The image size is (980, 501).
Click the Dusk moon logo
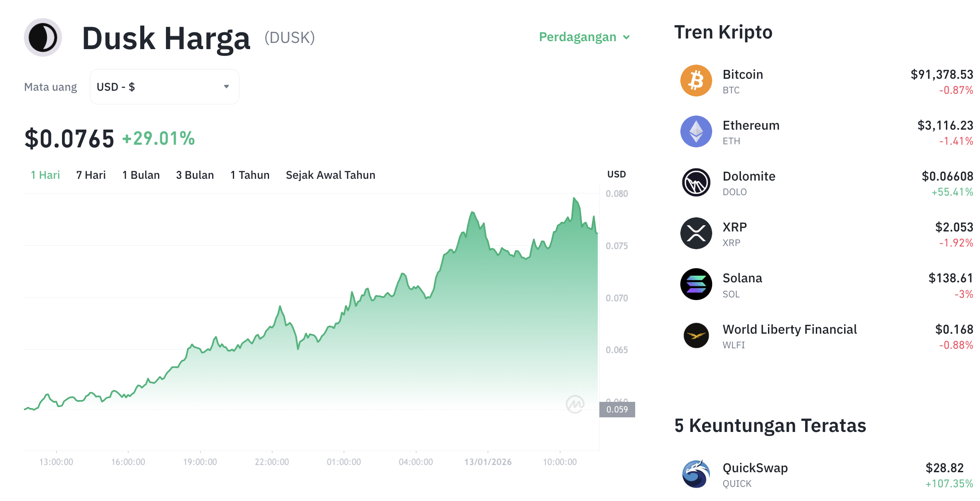(42, 38)
